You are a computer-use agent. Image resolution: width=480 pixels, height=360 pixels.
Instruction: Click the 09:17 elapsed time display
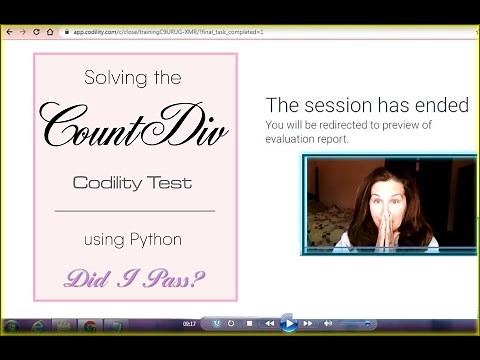(x=189, y=324)
